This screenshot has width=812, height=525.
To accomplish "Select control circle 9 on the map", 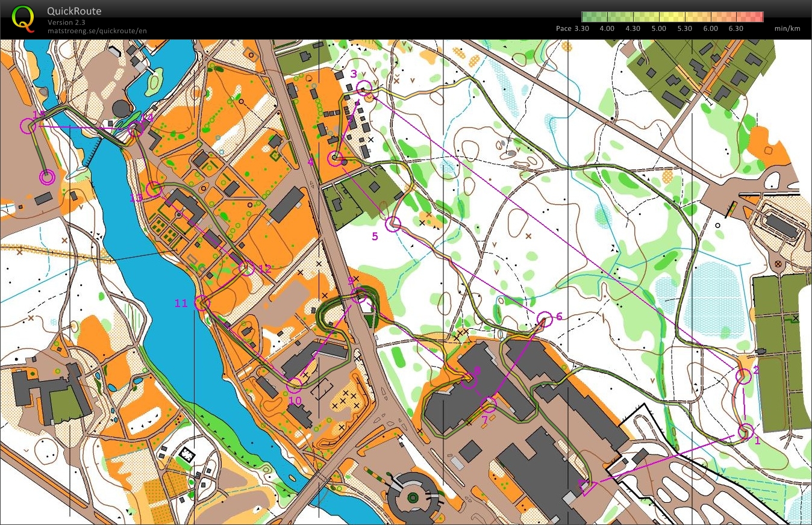I will pos(360,296).
